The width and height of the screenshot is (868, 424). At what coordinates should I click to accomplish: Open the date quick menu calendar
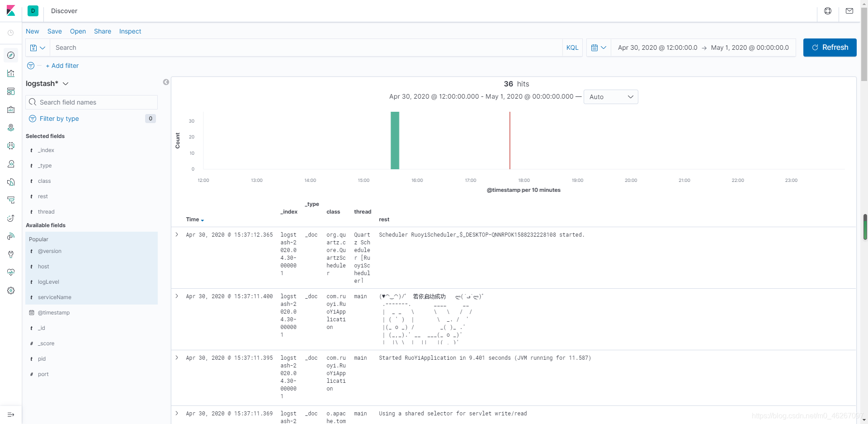click(x=599, y=48)
